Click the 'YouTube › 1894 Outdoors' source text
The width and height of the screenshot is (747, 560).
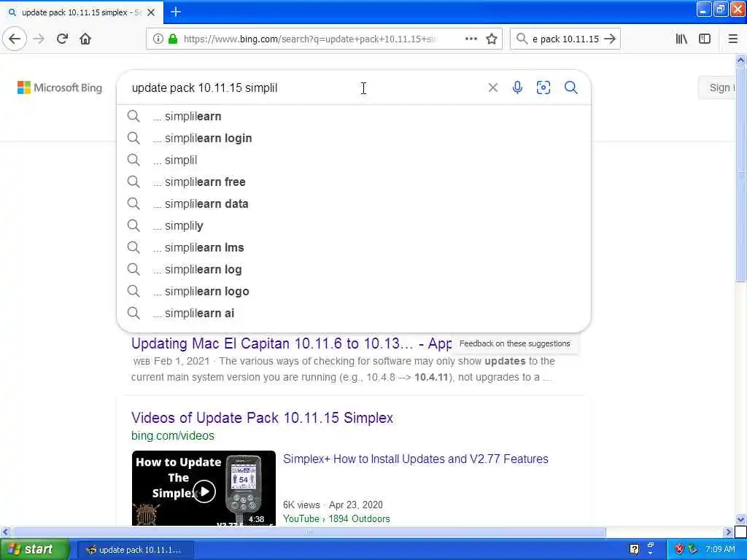click(336, 518)
